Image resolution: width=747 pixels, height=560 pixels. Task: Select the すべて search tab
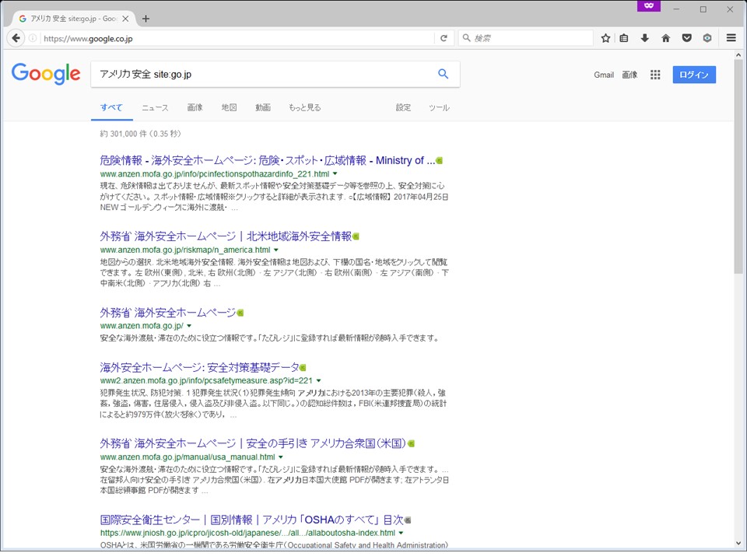click(111, 107)
